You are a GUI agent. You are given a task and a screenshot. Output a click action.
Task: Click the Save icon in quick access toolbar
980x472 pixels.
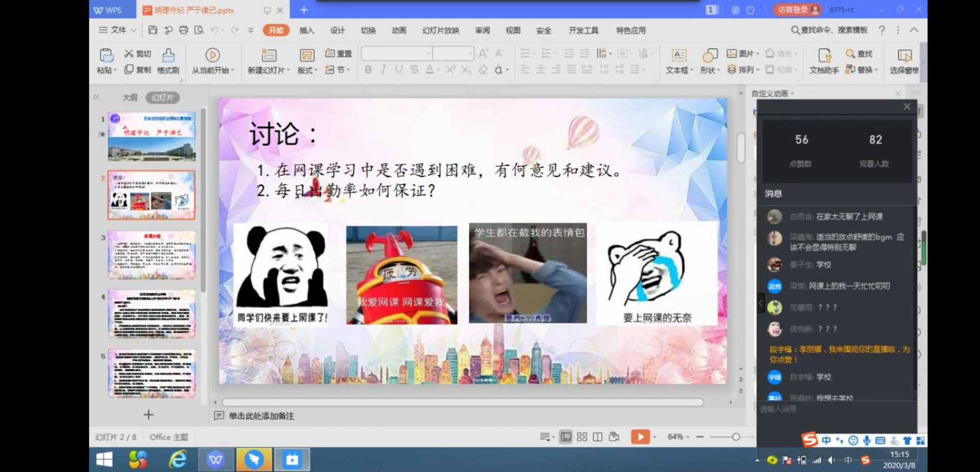(x=153, y=30)
